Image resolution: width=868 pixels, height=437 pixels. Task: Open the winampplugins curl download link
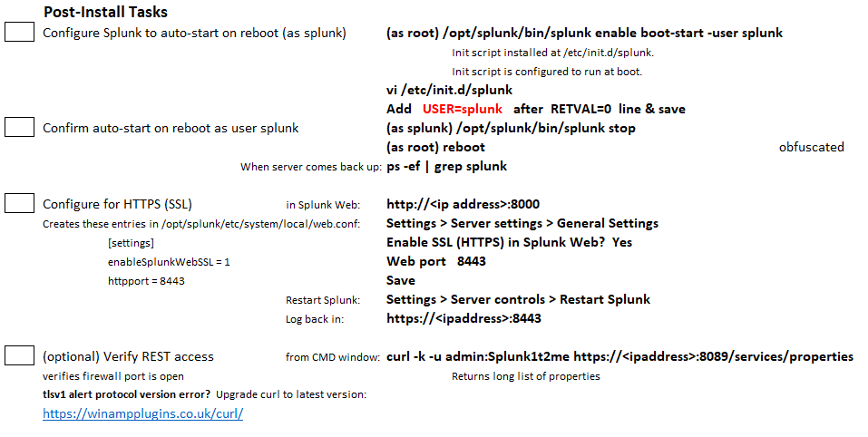(x=142, y=414)
